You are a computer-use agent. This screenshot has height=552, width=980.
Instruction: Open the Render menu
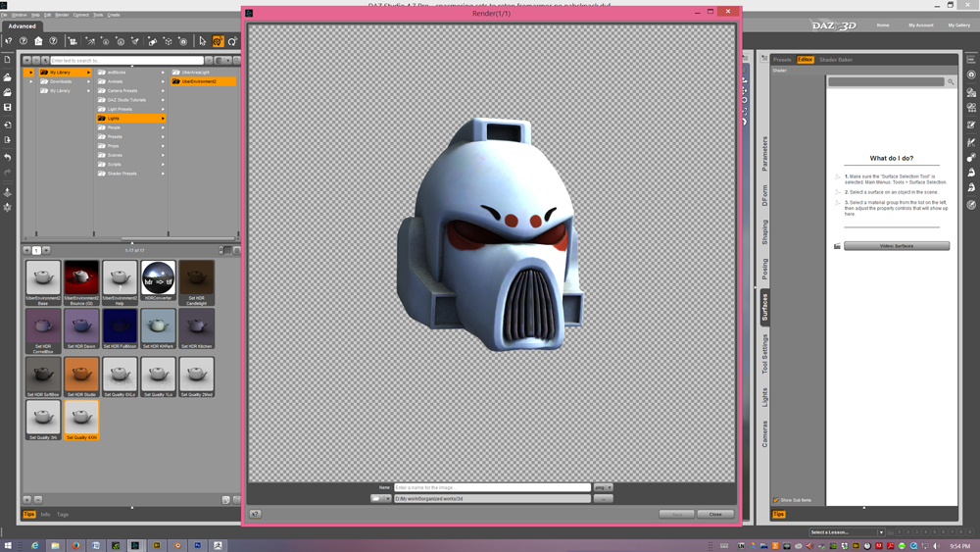[x=62, y=15]
